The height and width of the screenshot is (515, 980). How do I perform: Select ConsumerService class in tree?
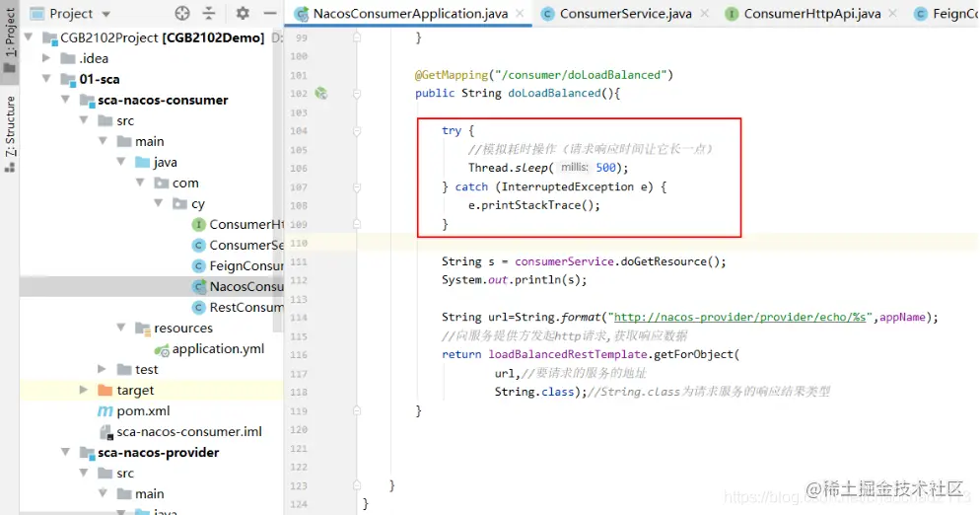point(246,245)
